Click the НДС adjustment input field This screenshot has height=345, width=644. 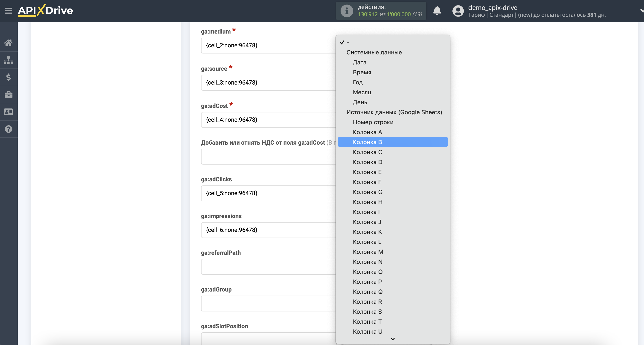pos(268,157)
